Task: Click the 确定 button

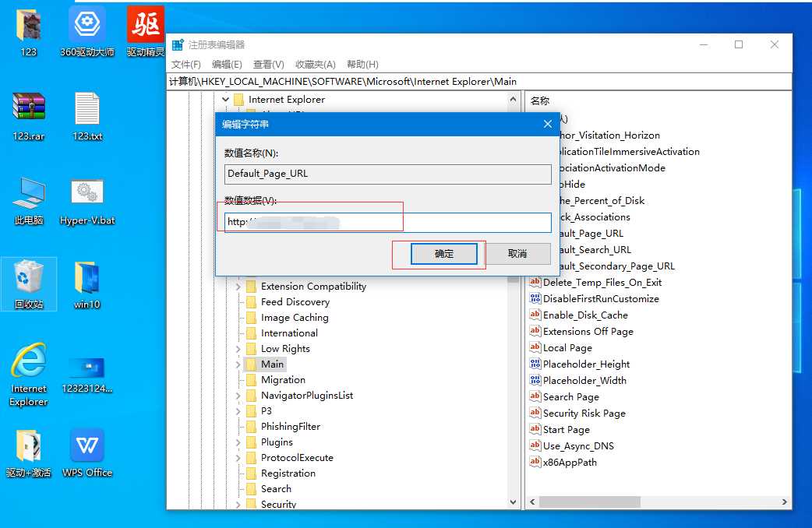Action: click(x=443, y=254)
